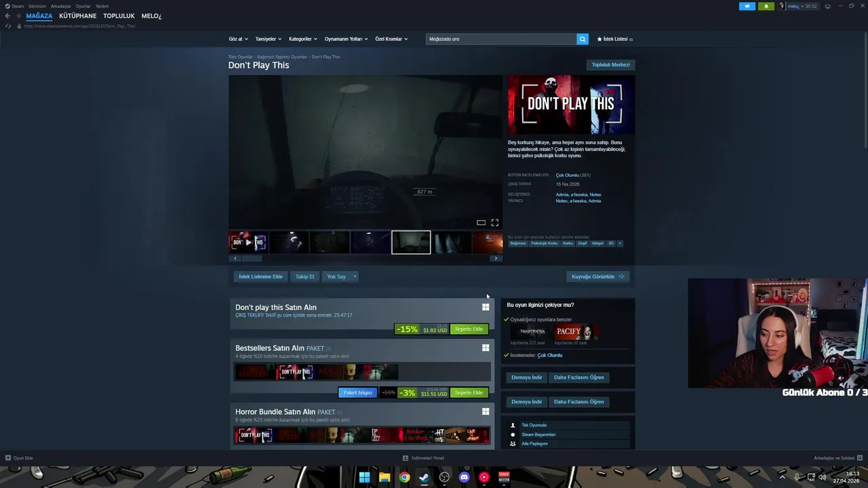Open the Yardım menu

click(102, 6)
